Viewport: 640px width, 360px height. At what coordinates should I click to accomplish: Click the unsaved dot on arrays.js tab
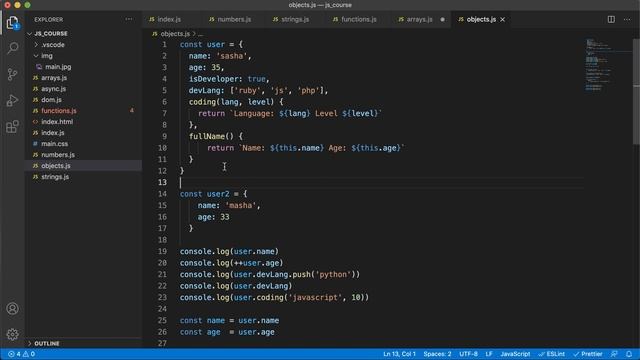pos(442,19)
